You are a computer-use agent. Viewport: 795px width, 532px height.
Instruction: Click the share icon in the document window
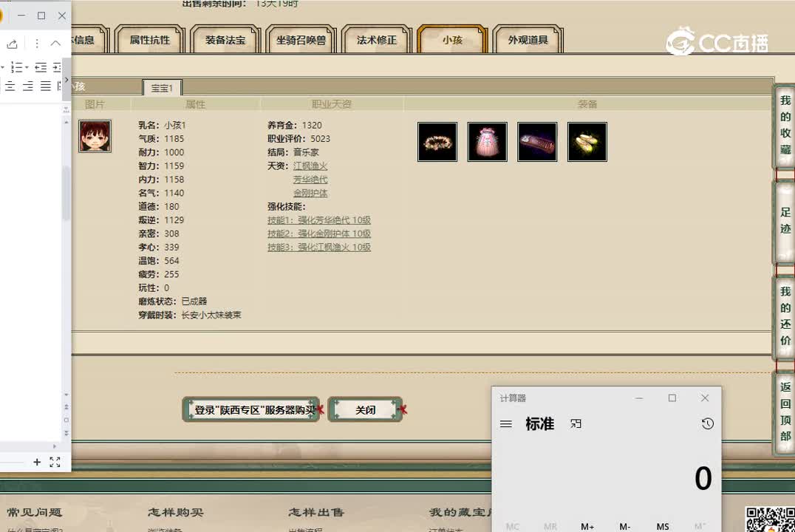tap(12, 44)
